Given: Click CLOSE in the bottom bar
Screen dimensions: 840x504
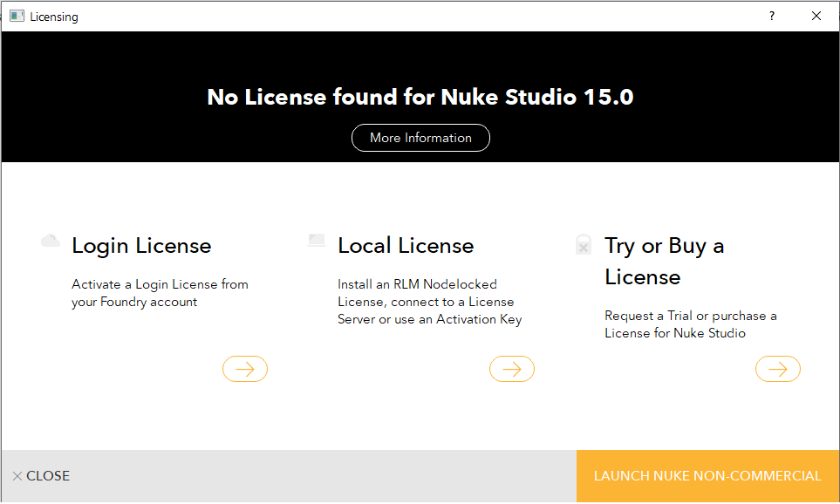Looking at the screenshot, I should pos(41,476).
